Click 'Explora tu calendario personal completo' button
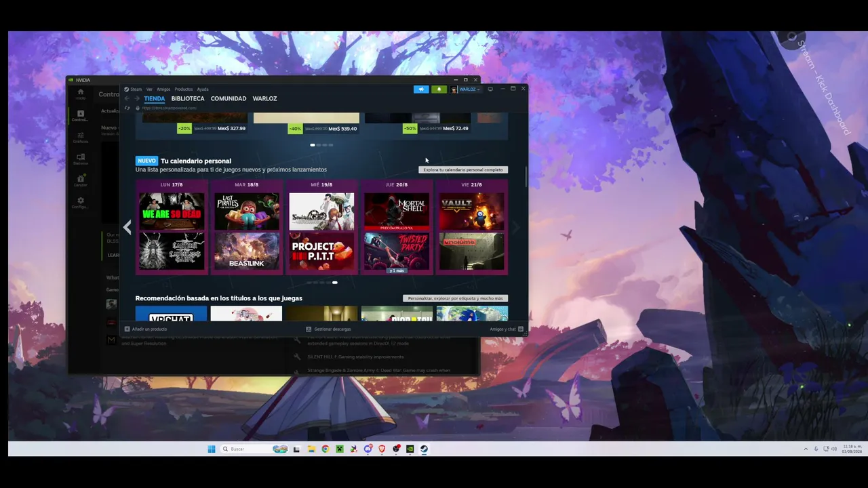The width and height of the screenshot is (868, 488). (463, 170)
